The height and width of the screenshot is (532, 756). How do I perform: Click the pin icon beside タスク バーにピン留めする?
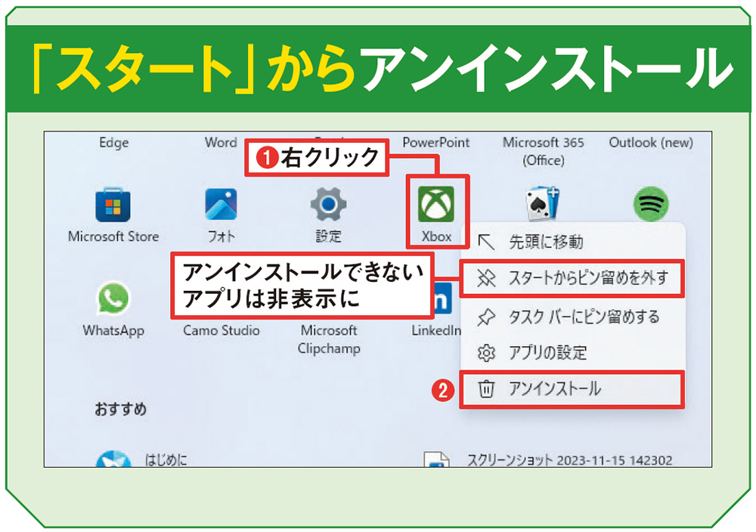click(486, 317)
